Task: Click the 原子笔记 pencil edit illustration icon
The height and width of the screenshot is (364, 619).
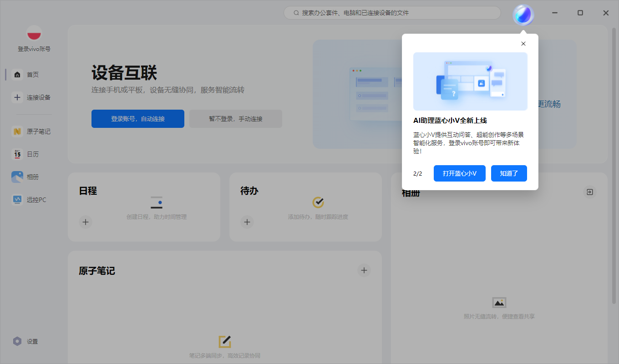Action: click(x=225, y=342)
